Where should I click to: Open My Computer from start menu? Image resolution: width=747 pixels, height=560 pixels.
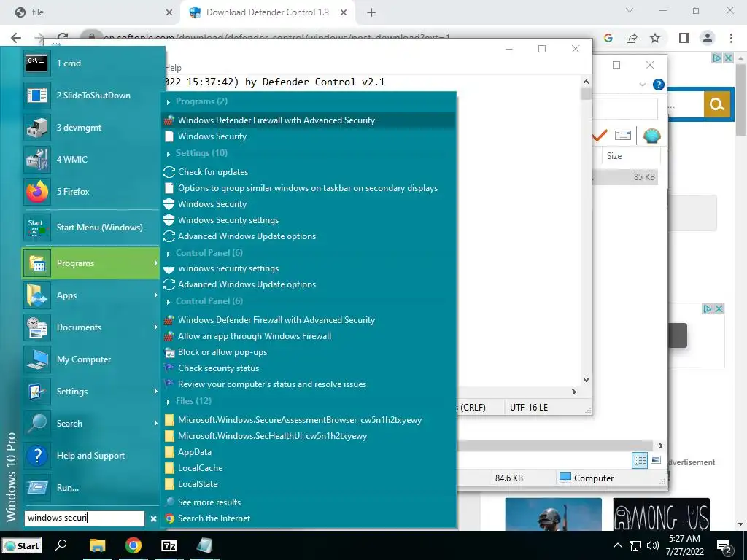tap(90, 359)
